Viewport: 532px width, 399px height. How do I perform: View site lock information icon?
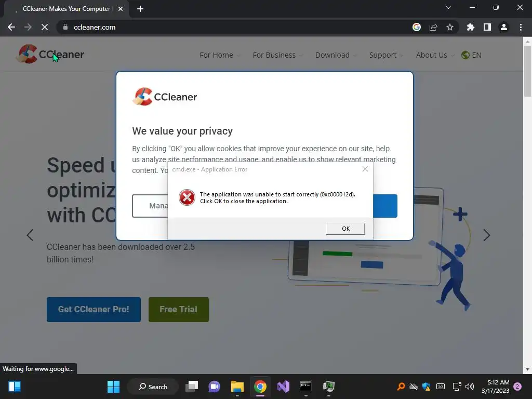pos(65,27)
